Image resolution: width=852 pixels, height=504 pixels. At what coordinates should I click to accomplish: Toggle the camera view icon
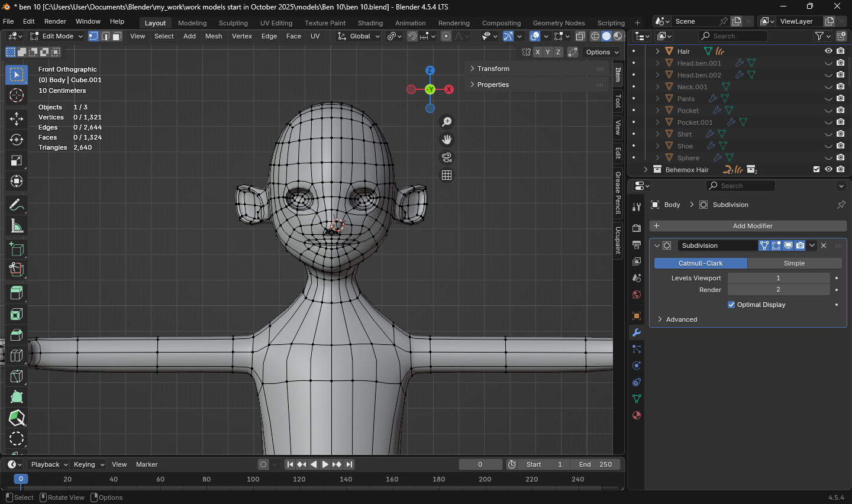tap(447, 157)
